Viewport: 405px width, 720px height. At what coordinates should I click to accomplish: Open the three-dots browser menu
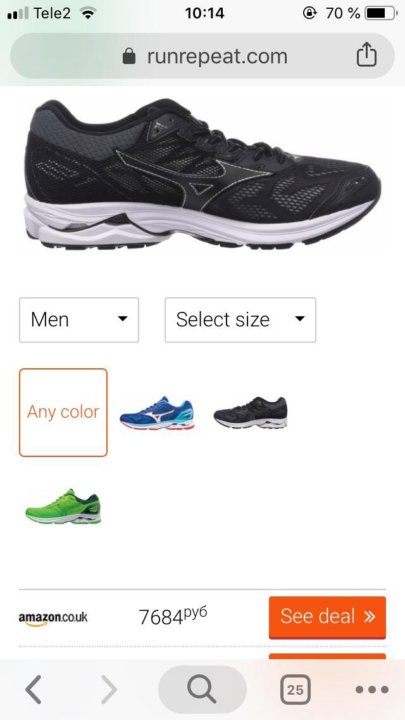pyautogui.click(x=372, y=689)
